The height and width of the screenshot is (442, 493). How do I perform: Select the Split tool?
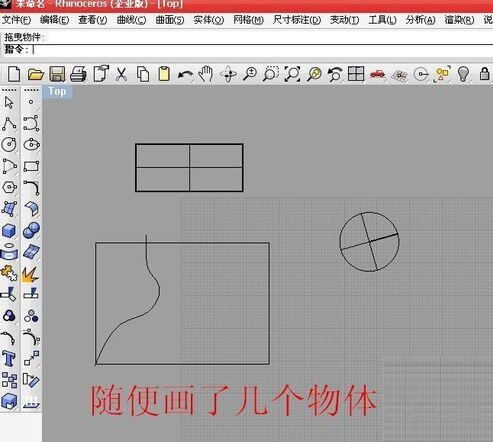click(x=31, y=294)
